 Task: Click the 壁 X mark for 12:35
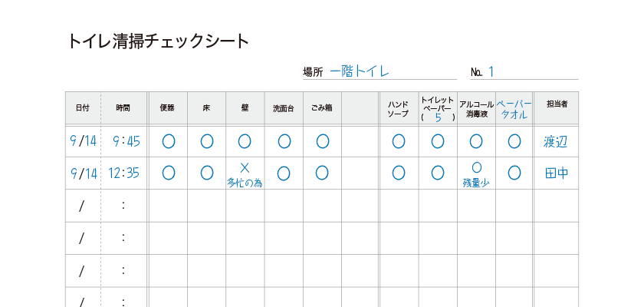[245, 167]
